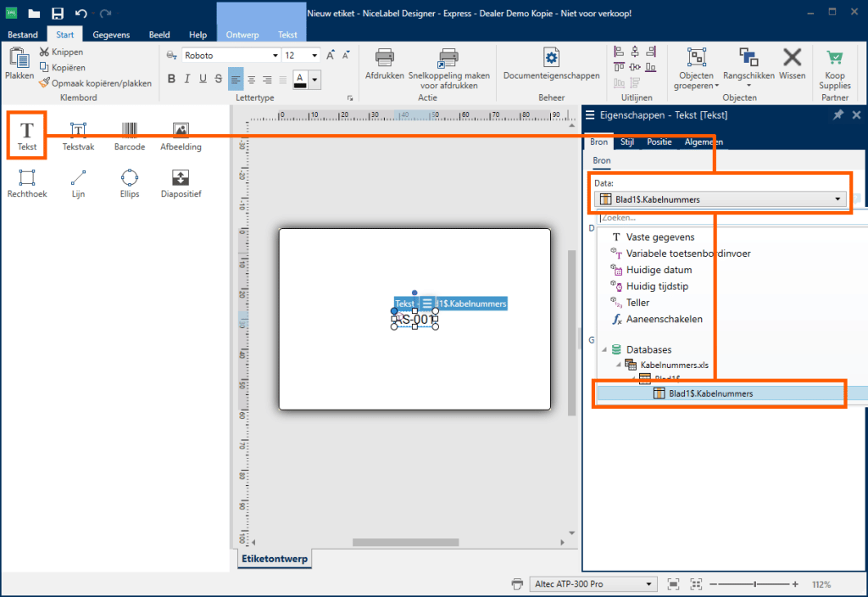
Task: Switch to the Help ribbon tab
Action: point(198,34)
